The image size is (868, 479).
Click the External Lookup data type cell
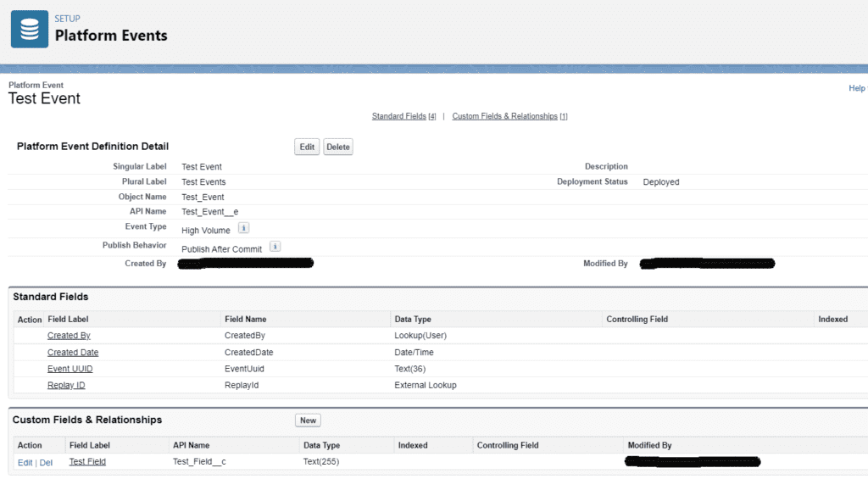(x=426, y=386)
